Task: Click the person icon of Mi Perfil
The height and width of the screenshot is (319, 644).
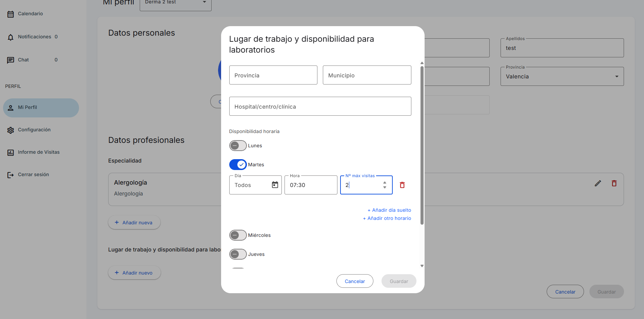Action: coord(11,108)
